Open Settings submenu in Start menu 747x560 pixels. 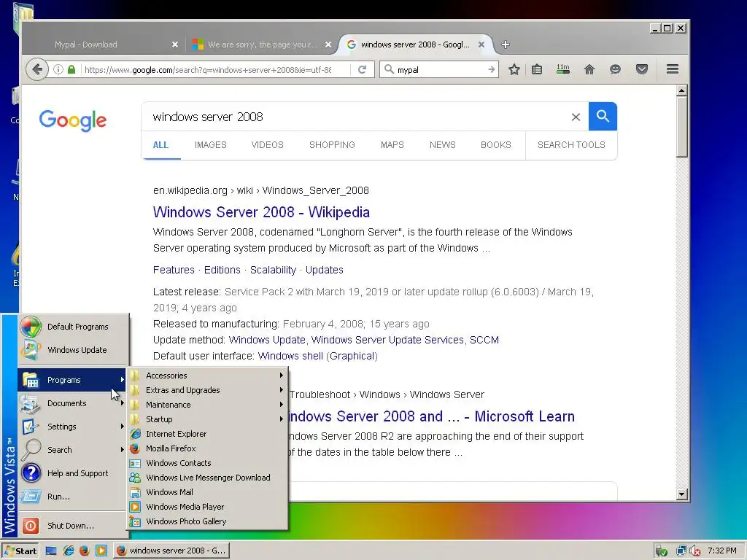click(72, 427)
